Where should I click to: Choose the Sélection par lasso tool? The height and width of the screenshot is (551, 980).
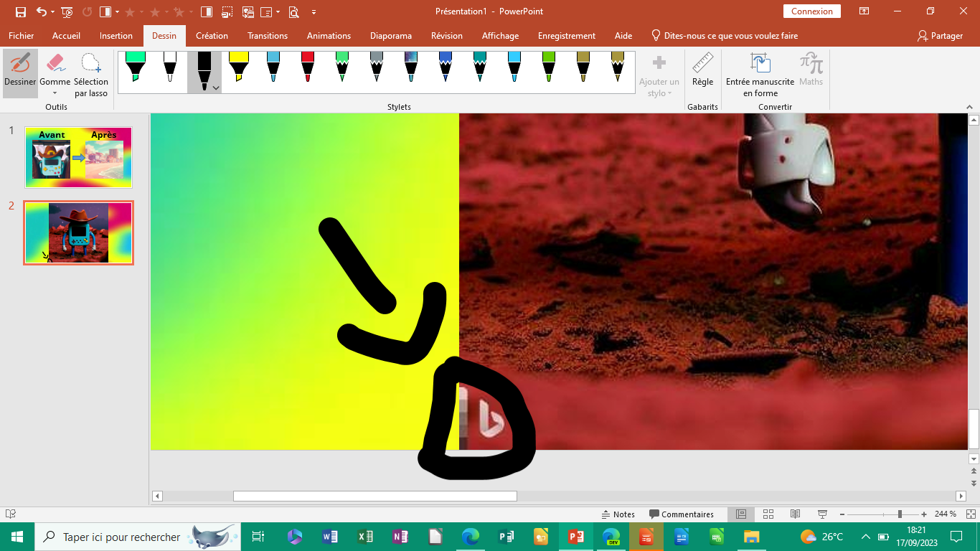(91, 73)
